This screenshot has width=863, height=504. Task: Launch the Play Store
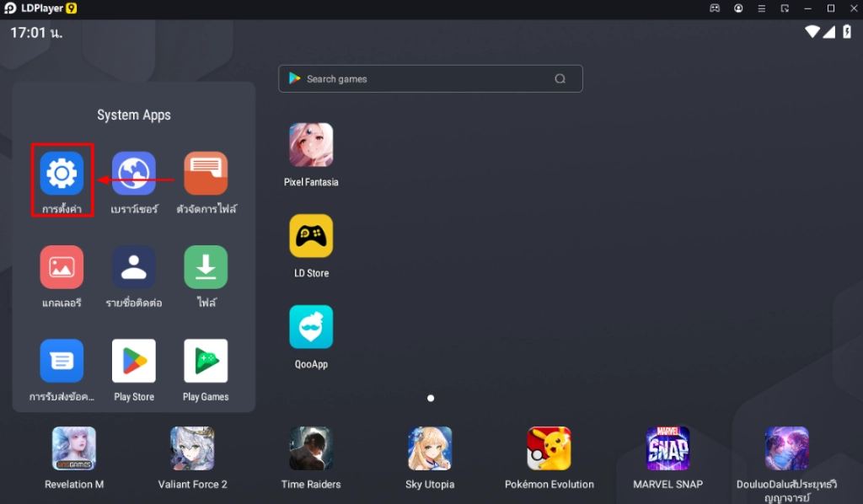click(133, 361)
